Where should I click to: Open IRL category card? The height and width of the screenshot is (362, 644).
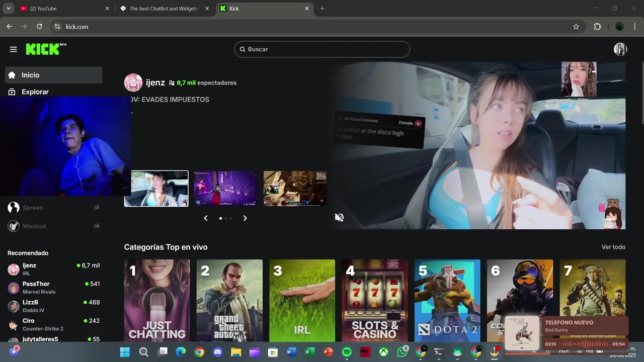(302, 301)
